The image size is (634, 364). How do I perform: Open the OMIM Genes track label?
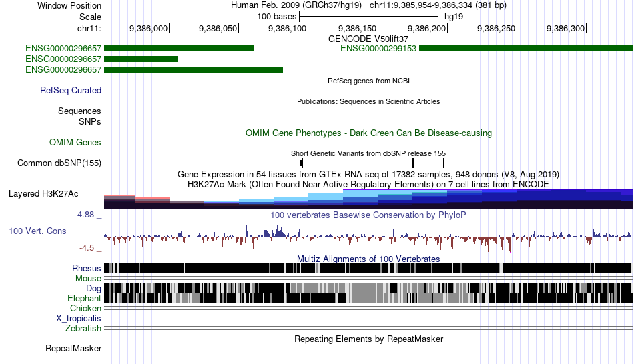pyautogui.click(x=75, y=142)
